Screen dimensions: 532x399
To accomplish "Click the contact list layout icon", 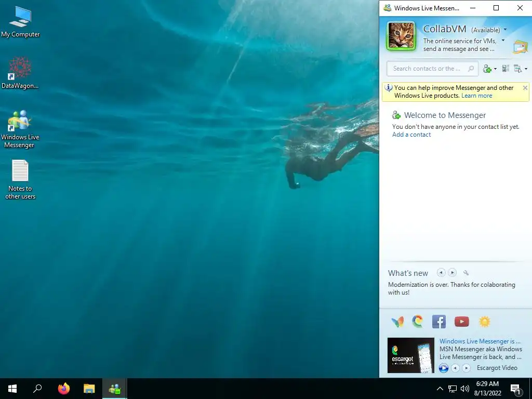I will (506, 69).
